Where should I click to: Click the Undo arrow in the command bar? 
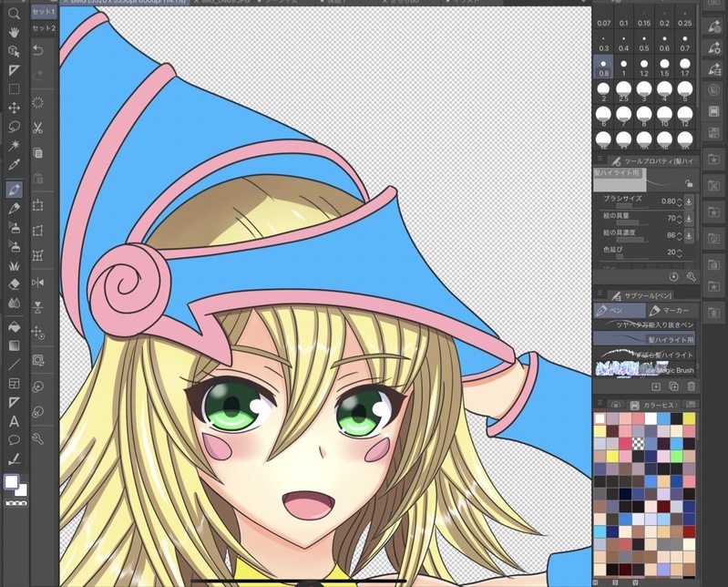coord(38,50)
